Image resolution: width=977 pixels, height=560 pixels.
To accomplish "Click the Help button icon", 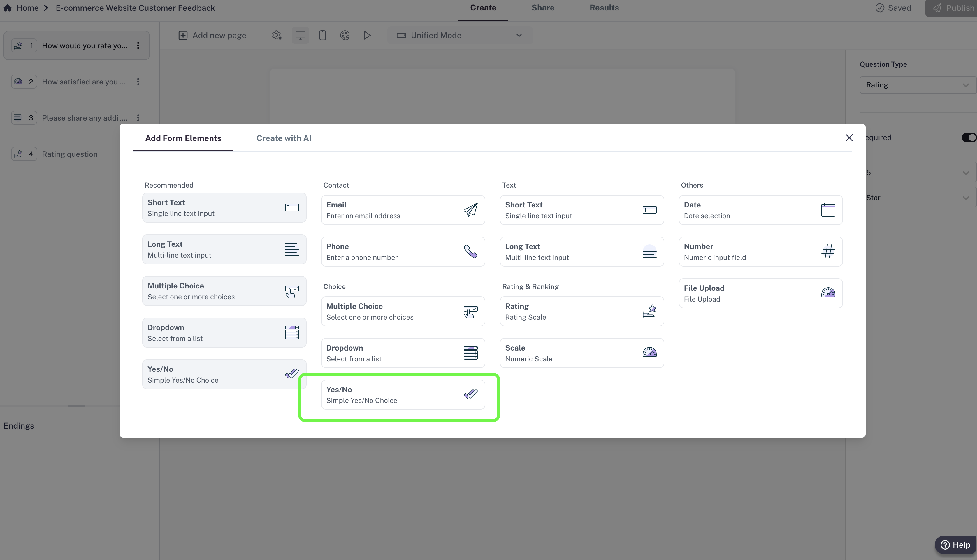I will coord(945,545).
